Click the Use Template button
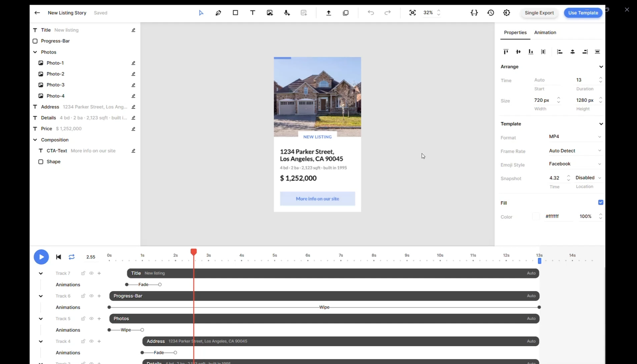Image resolution: width=637 pixels, height=364 pixels. click(x=583, y=13)
